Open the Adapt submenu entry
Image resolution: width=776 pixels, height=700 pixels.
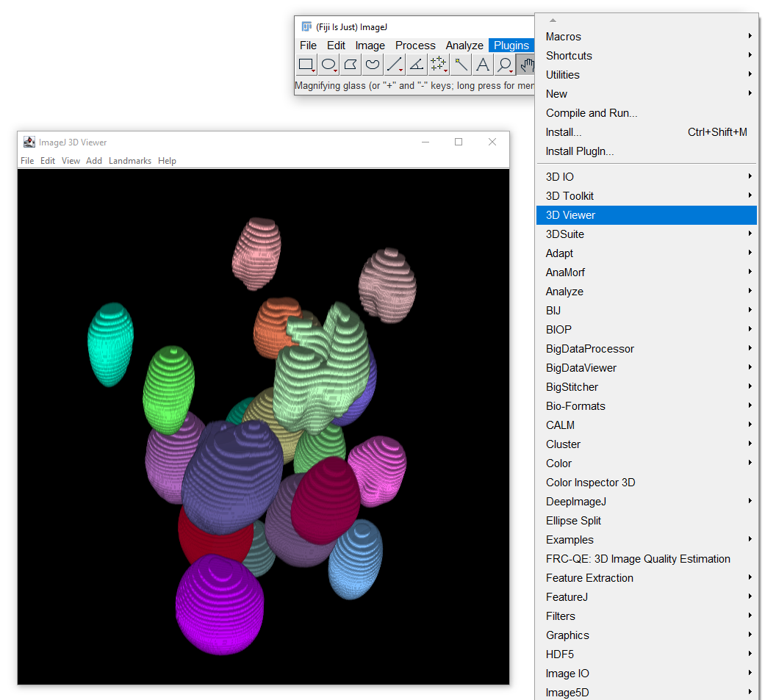click(647, 253)
